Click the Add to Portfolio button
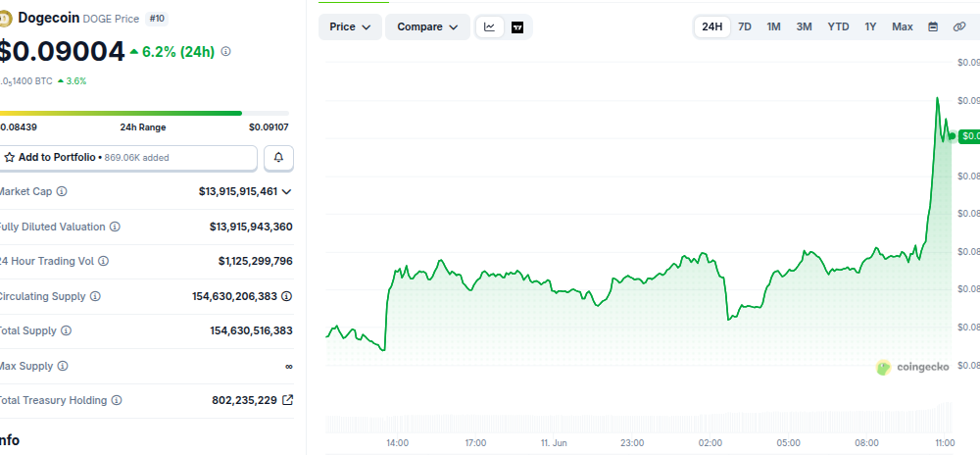This screenshot has width=980, height=455. tap(126, 158)
